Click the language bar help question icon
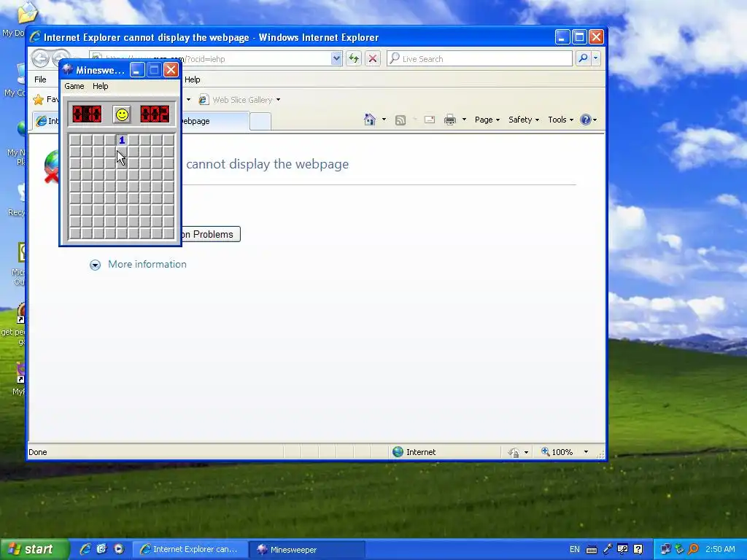This screenshot has width=747, height=560. click(638, 550)
